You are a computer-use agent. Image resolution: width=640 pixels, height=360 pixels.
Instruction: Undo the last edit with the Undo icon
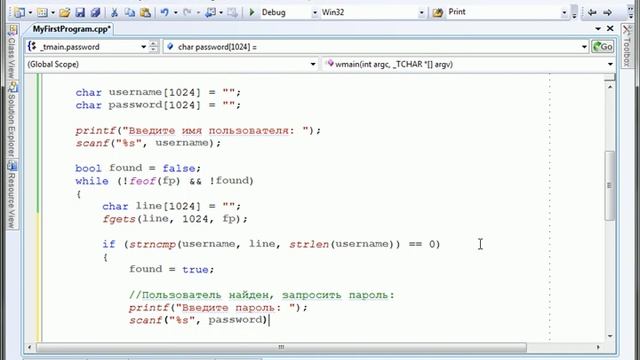(x=164, y=13)
